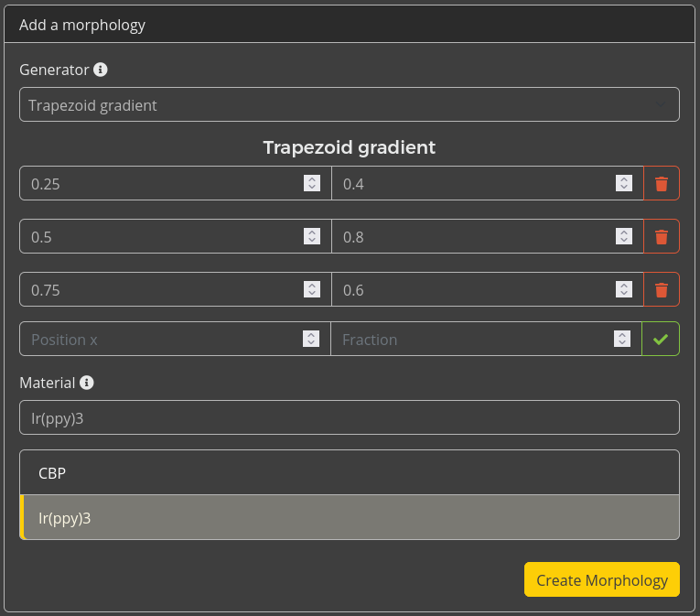Focus the empty Position x input field
Screen dimensions: 700x616
pos(160,340)
